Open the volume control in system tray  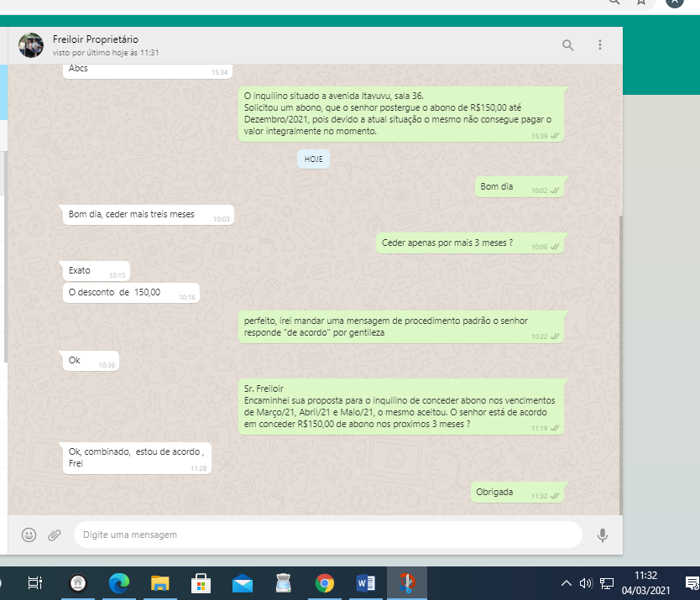[586, 583]
